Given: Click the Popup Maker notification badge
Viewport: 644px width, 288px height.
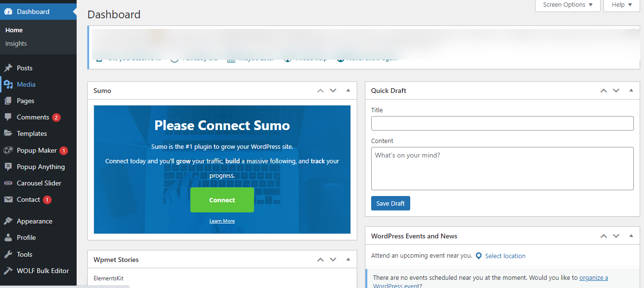Looking at the screenshot, I should tap(64, 151).
